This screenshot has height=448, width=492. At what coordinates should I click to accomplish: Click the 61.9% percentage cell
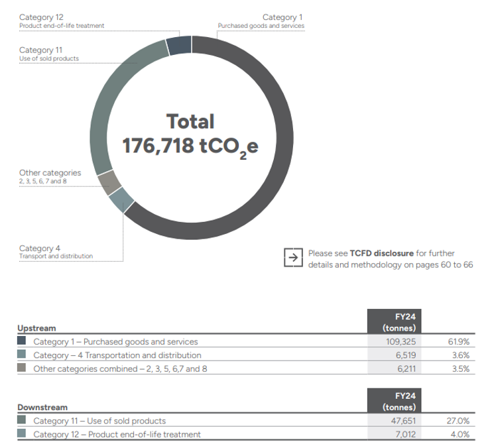[x=458, y=342]
